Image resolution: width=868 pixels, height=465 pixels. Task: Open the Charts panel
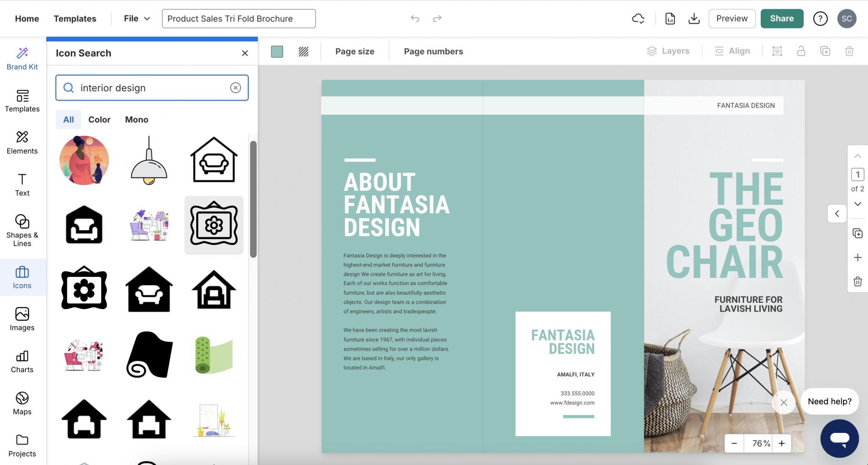[x=22, y=361]
